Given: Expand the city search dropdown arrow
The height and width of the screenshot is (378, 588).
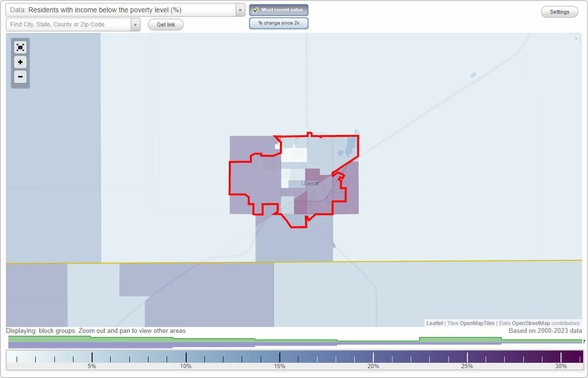Looking at the screenshot, I should coord(135,24).
